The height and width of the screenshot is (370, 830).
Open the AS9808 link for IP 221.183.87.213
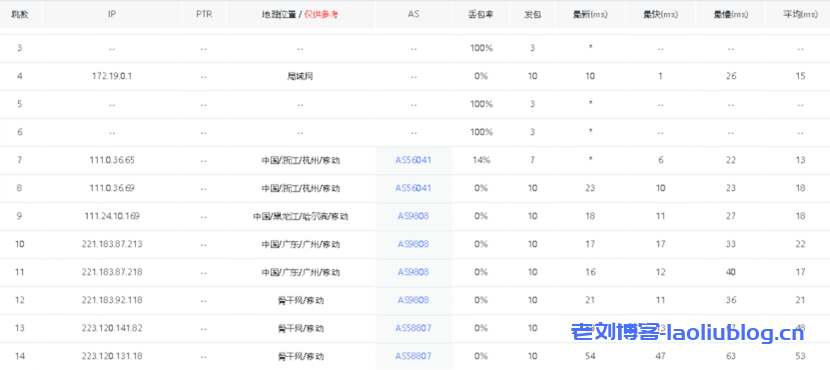413,244
